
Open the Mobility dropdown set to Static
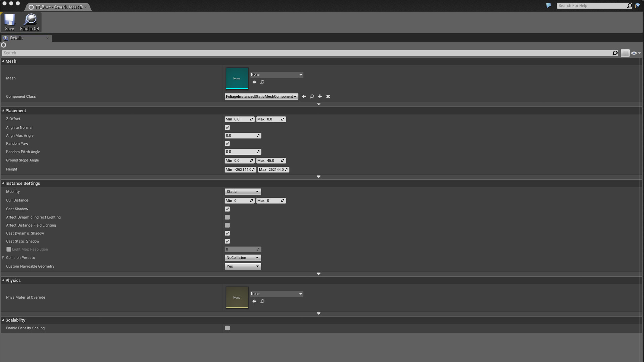[x=243, y=191]
